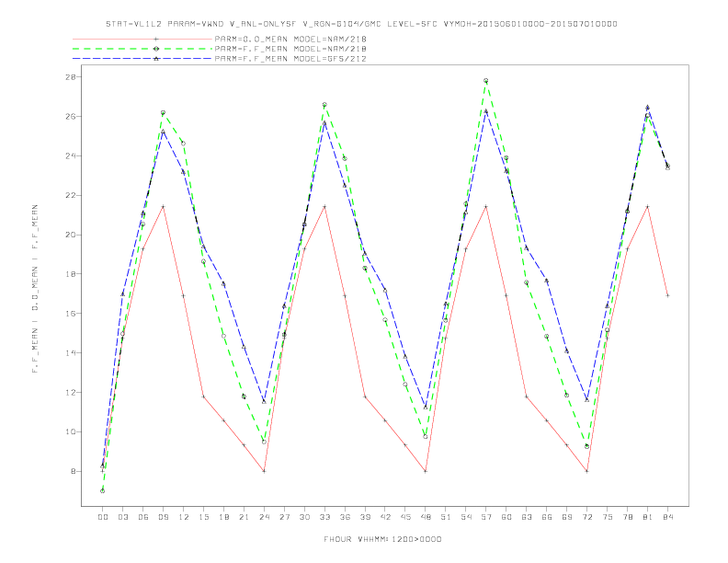Viewport: 728px width, 563px height.
Task: Click x-axis tick label 48
Action: [x=426, y=517]
